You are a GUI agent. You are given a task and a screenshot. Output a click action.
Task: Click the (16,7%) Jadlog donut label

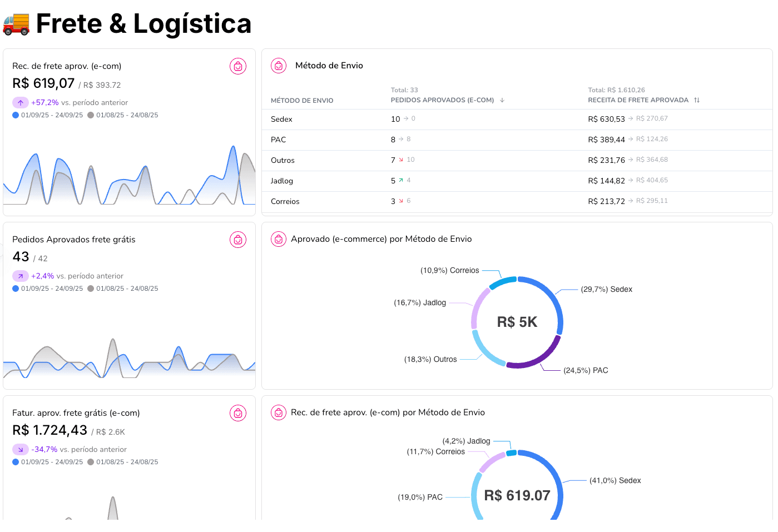point(420,302)
